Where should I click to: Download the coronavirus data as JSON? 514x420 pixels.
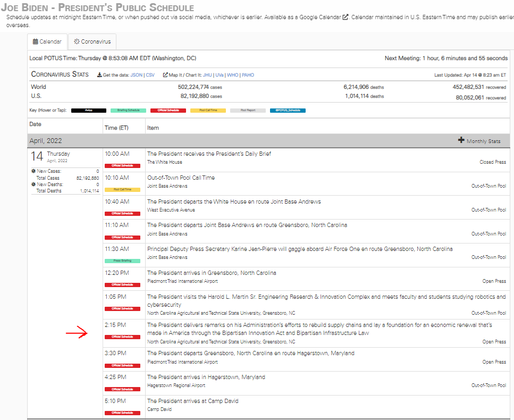pyautogui.click(x=137, y=75)
